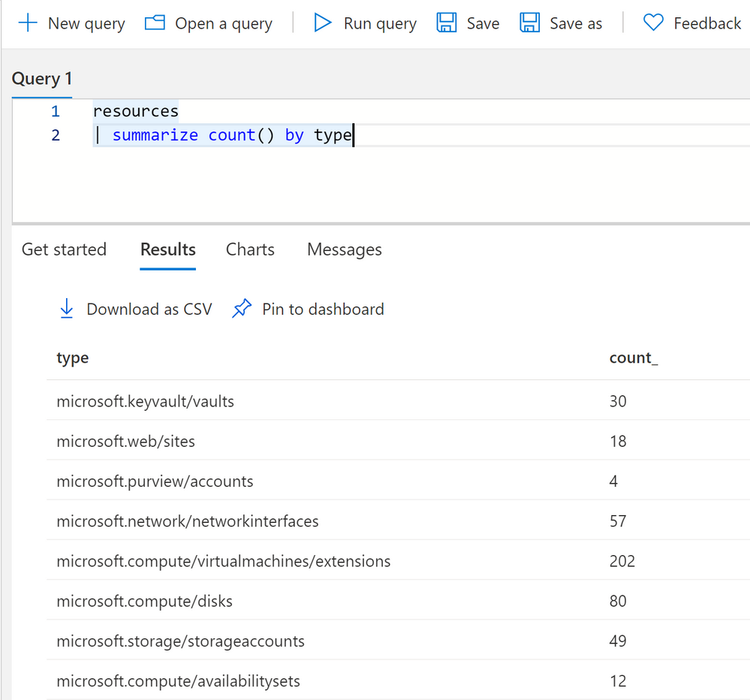Click count value 4
Screen dimensions: 750x700
[x=613, y=481]
